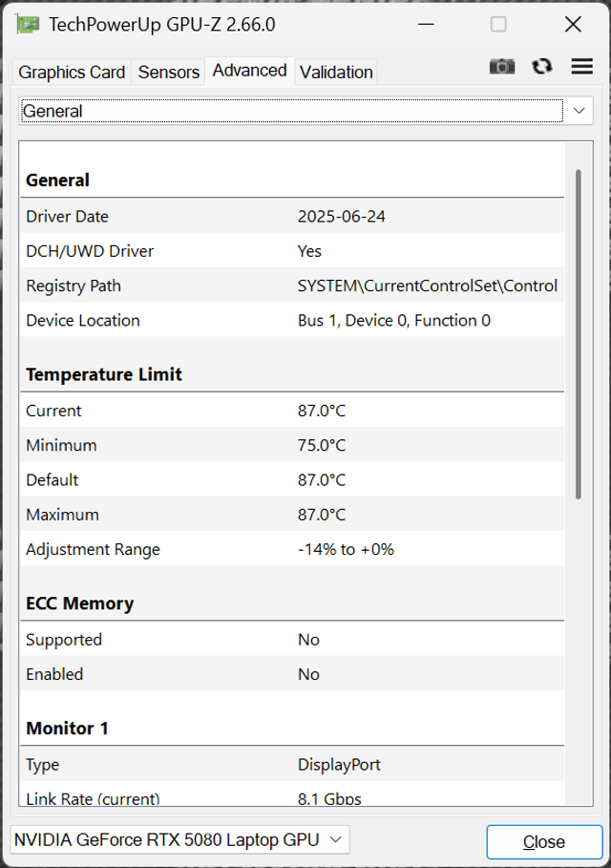Select the Device Location label
The width and height of the screenshot is (611, 868).
click(x=83, y=321)
